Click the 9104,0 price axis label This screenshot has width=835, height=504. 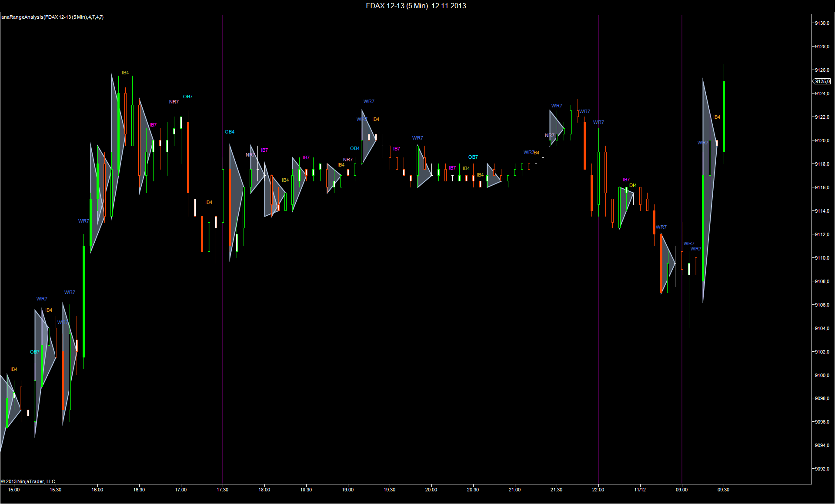click(822, 328)
